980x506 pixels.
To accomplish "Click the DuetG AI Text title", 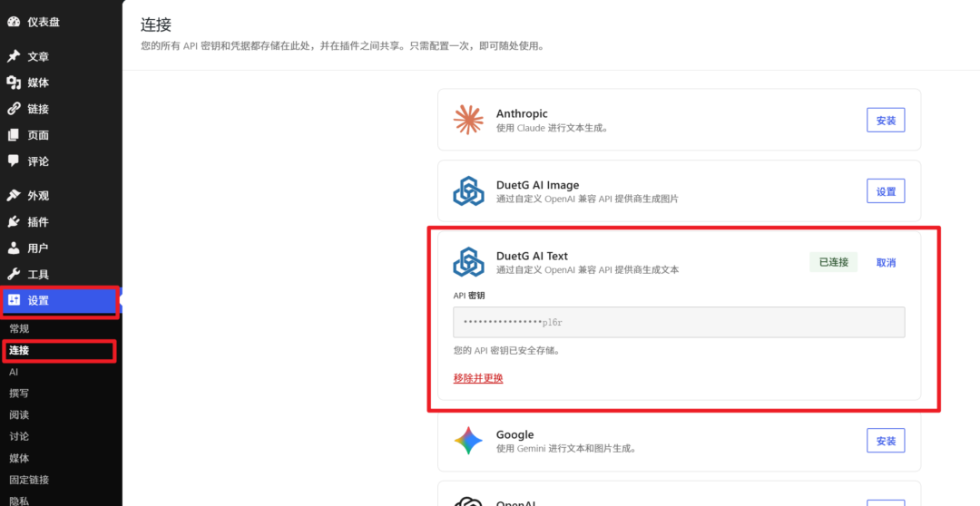I will 532,256.
